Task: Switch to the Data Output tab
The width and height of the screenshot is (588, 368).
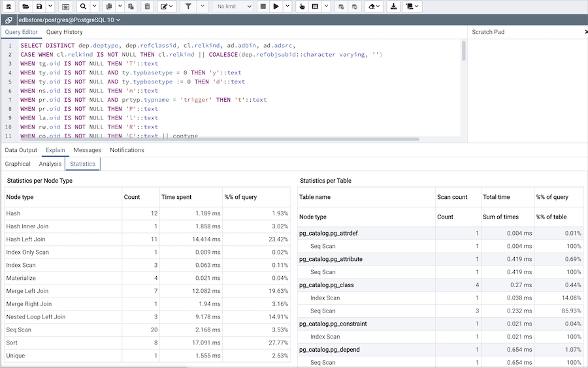Action: (x=21, y=150)
